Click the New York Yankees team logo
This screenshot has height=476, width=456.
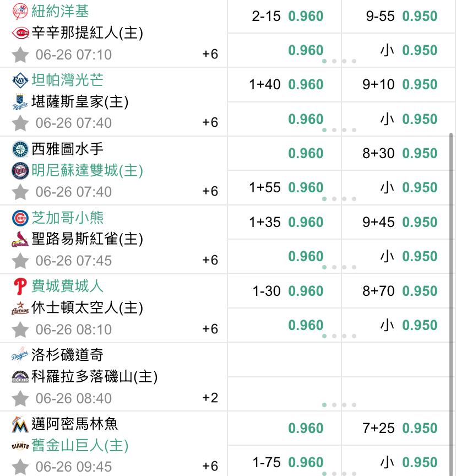pyautogui.click(x=20, y=12)
